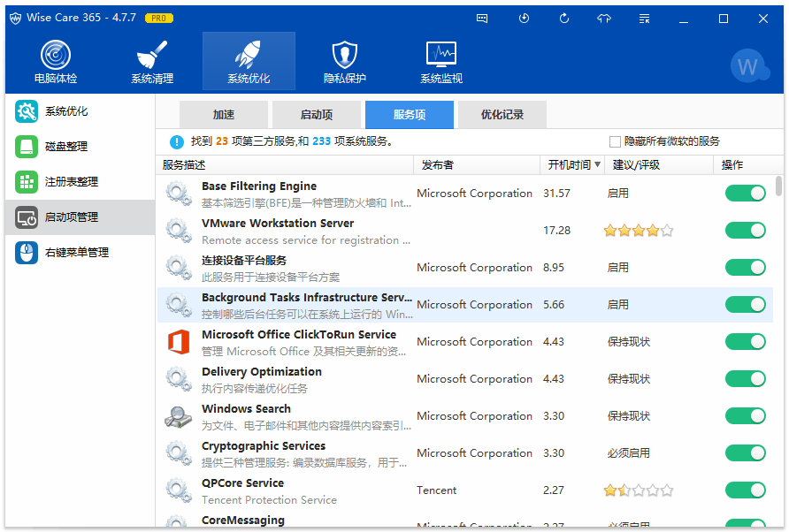This screenshot has width=789, height=532.
Task: Click the restore circular arrow icon
Action: pyautogui.click(x=564, y=19)
